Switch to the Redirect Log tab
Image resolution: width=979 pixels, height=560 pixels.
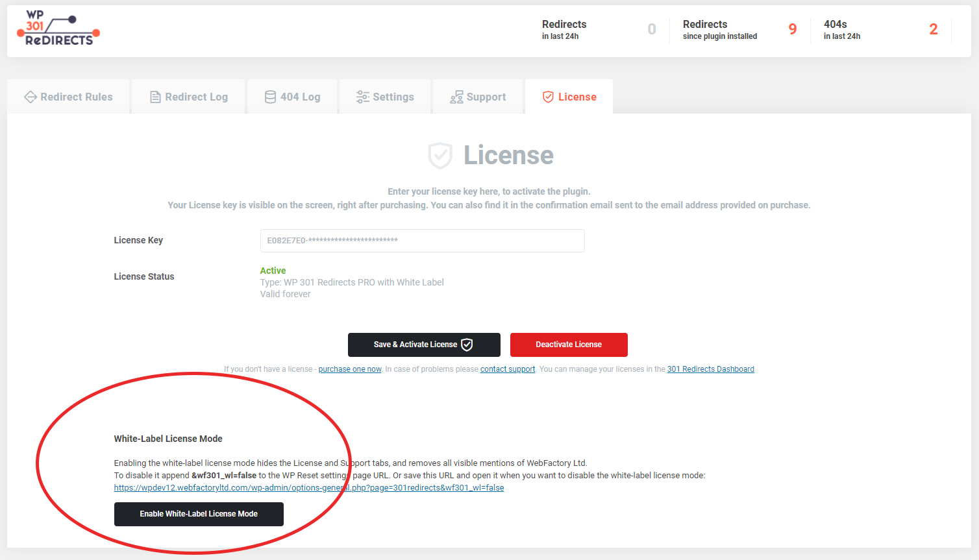click(x=188, y=97)
